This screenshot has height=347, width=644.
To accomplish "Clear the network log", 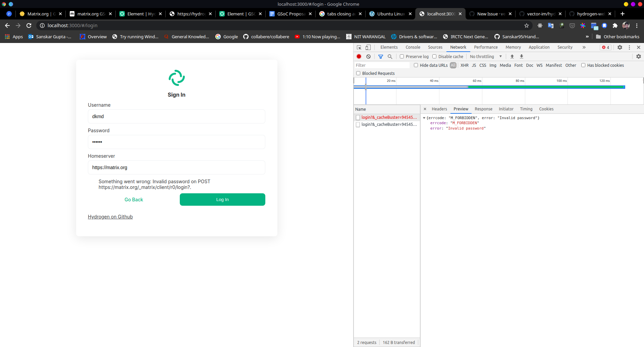I will (x=368, y=56).
